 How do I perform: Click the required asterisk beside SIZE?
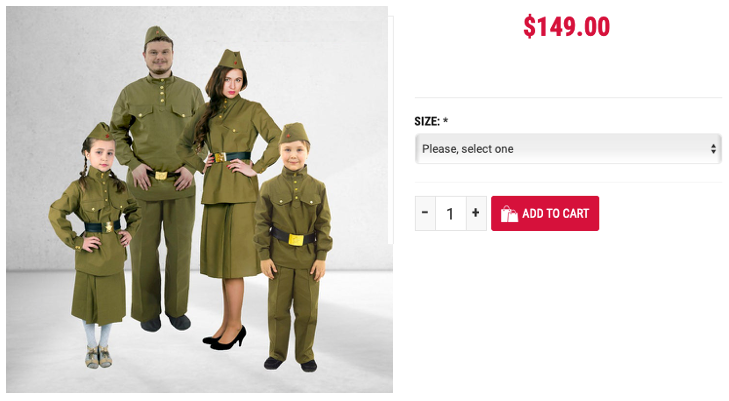445,120
